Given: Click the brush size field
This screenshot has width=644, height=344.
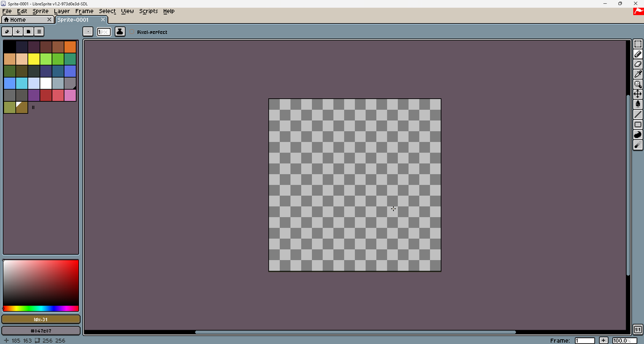Looking at the screenshot, I should [x=104, y=32].
